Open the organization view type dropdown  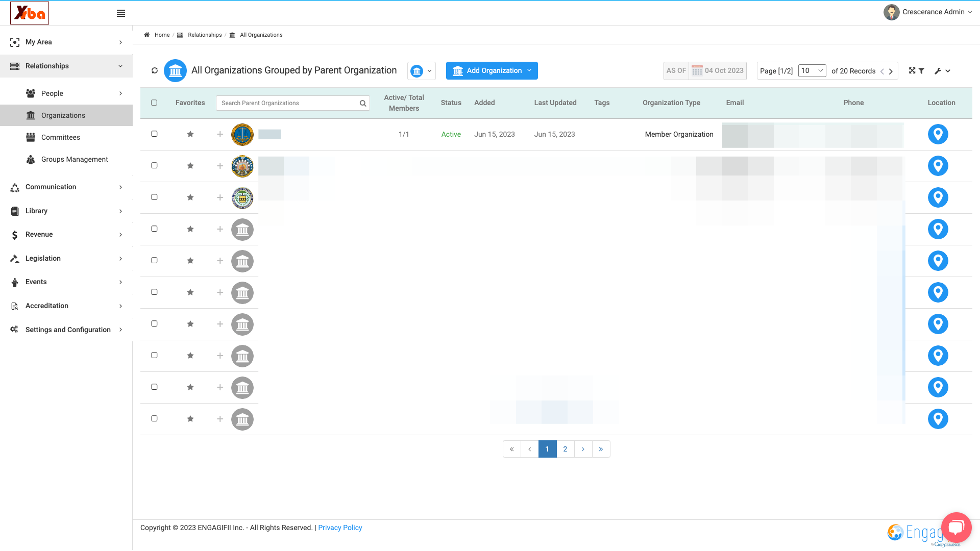pyautogui.click(x=422, y=71)
